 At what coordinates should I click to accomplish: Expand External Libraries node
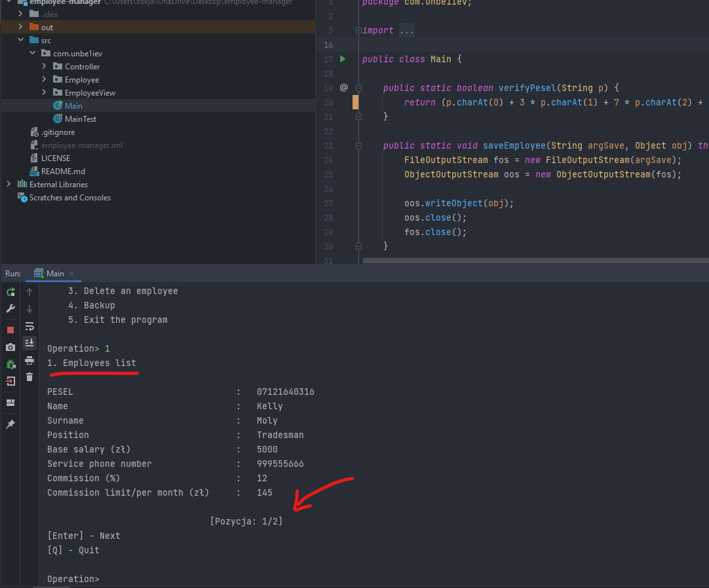(9, 184)
